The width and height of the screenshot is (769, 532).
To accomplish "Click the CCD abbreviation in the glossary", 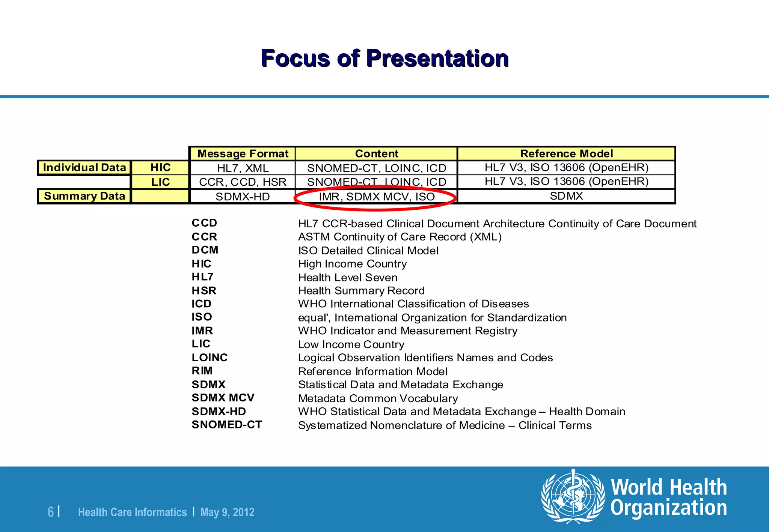I will pyautogui.click(x=204, y=223).
